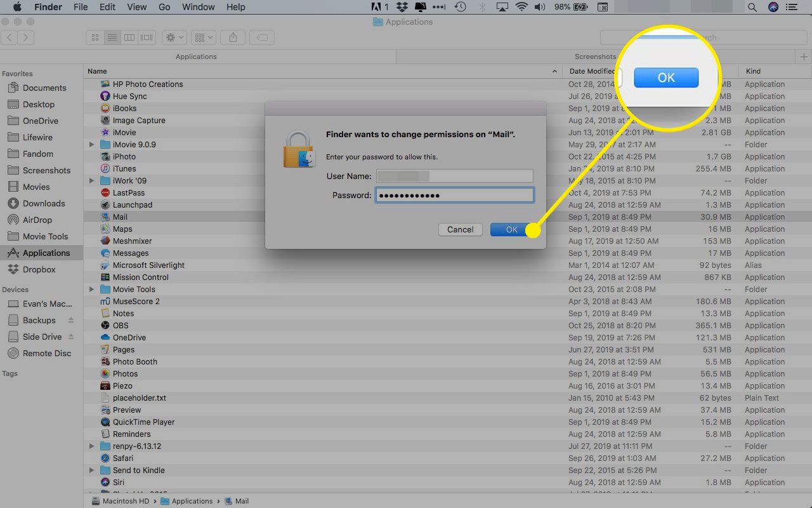Switch to Cover Flow view
Screen dimensions: 812x508
(x=147, y=37)
